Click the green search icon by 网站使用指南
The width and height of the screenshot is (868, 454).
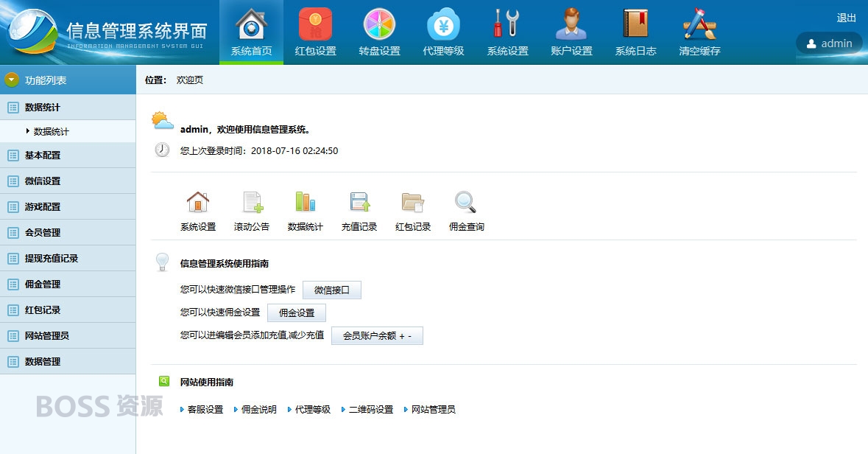click(x=164, y=381)
